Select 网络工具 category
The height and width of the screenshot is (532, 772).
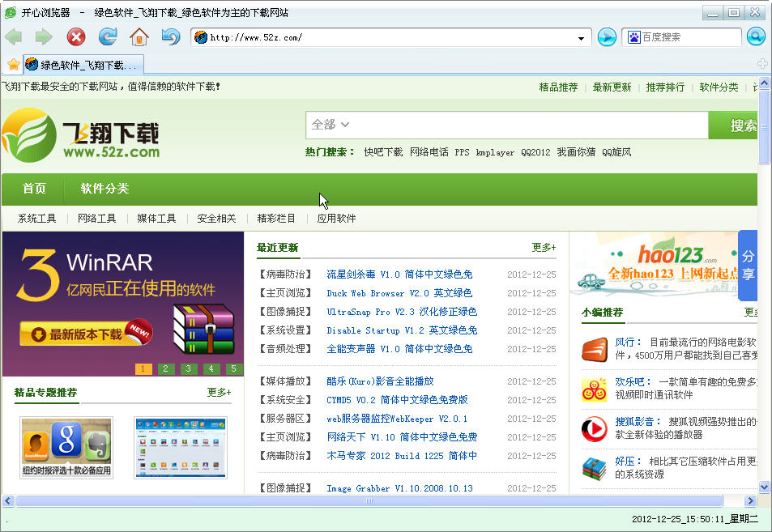click(x=97, y=219)
